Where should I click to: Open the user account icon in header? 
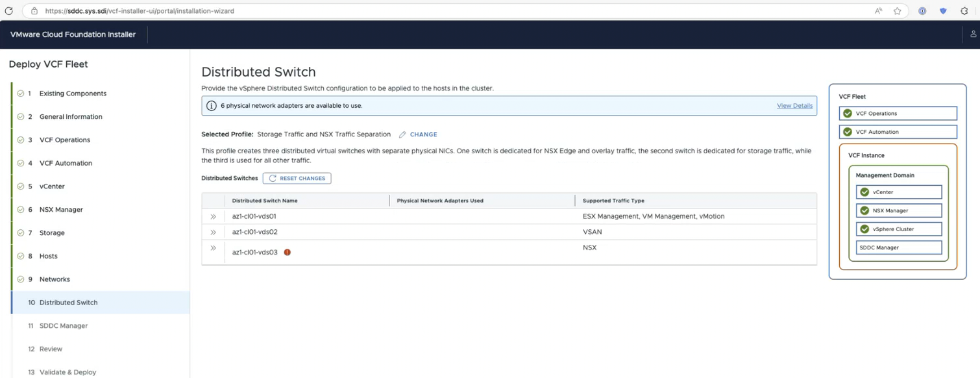pos(973,34)
